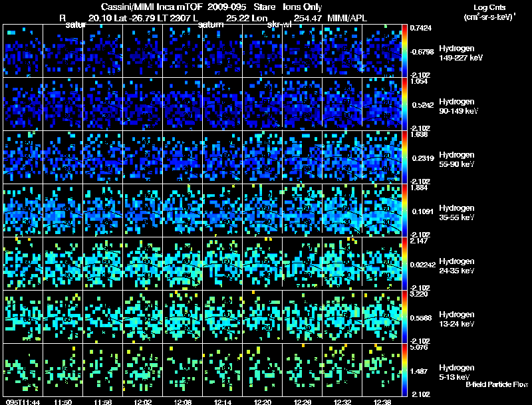The image size is (532, 405).
Task: Open the 24-35 keV image panel at 12:14
Action: pyautogui.click(x=223, y=264)
